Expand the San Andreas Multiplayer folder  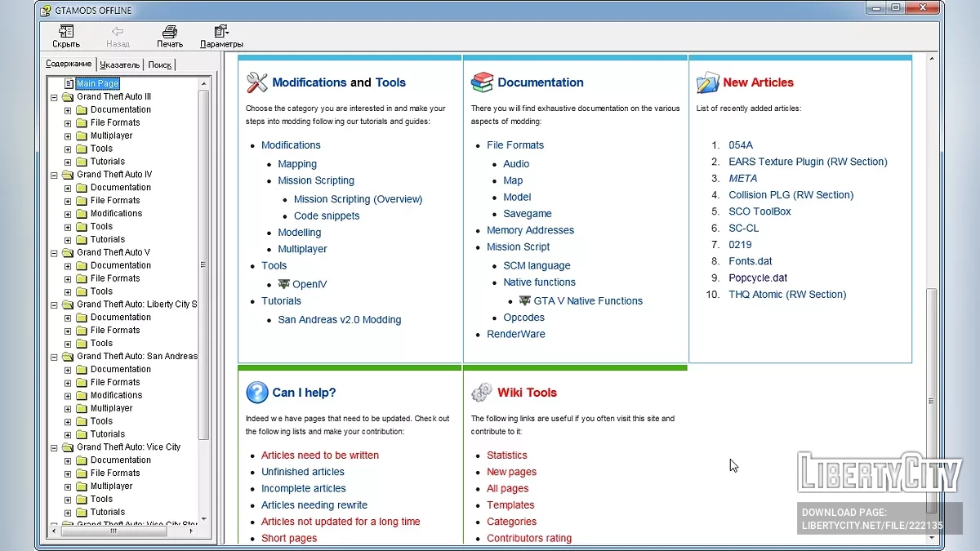tap(68, 408)
